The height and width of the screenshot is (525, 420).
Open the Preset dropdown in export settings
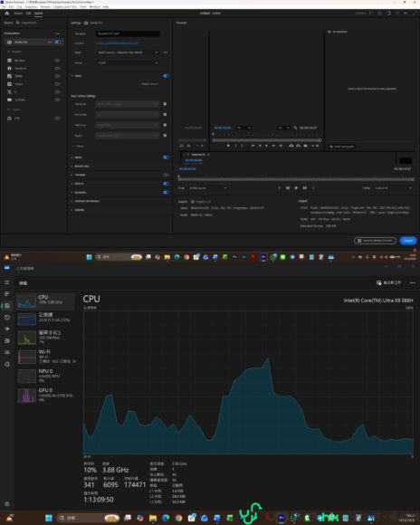(127, 52)
